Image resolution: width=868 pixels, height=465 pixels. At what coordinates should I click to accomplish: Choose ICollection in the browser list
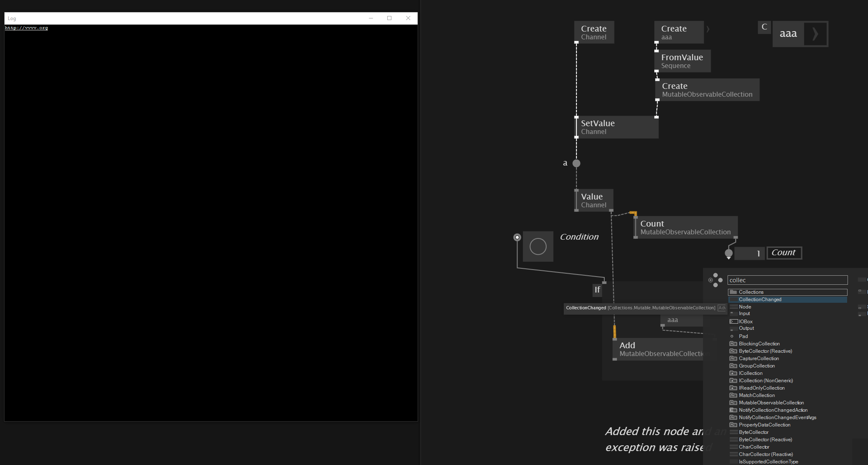750,373
